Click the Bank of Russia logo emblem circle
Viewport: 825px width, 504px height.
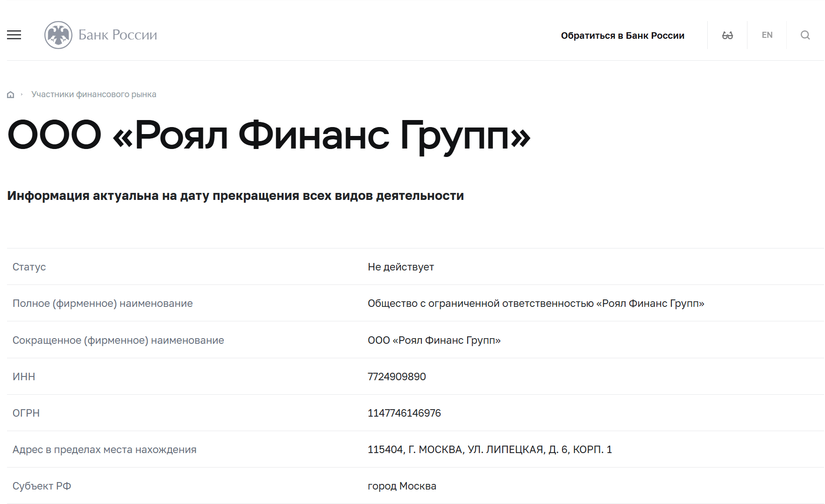pyautogui.click(x=58, y=35)
